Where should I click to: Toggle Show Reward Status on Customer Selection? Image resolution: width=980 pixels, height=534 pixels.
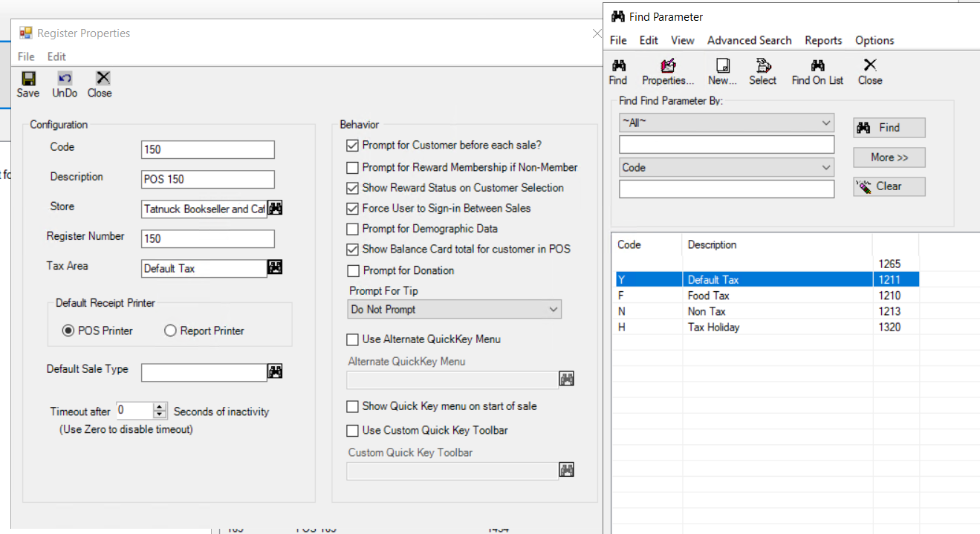[352, 188]
